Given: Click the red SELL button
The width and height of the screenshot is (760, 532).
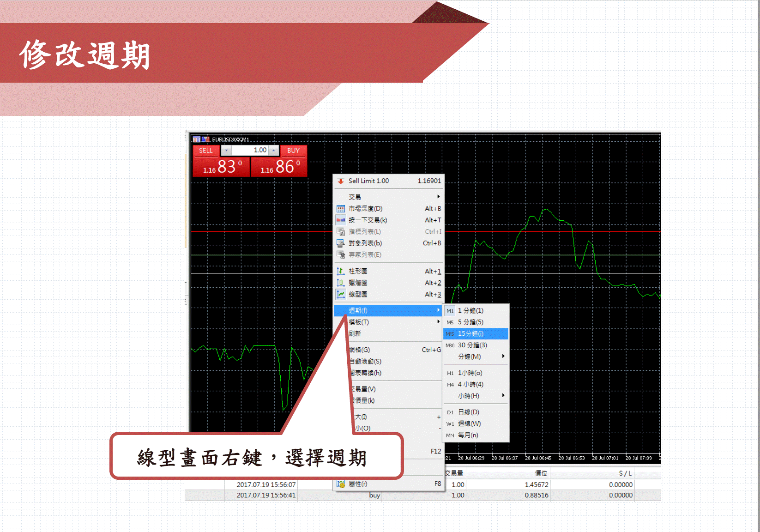Looking at the screenshot, I should click(206, 151).
